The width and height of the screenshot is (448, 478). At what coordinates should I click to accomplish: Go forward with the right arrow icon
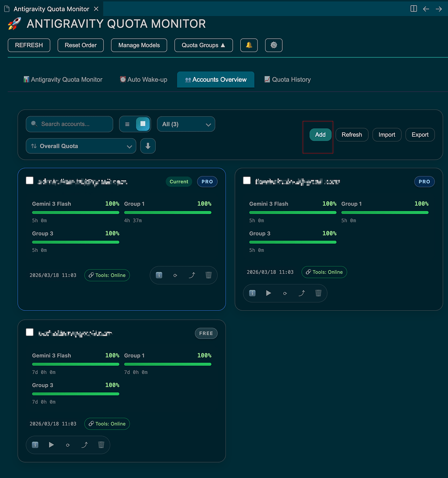pyautogui.click(x=438, y=9)
